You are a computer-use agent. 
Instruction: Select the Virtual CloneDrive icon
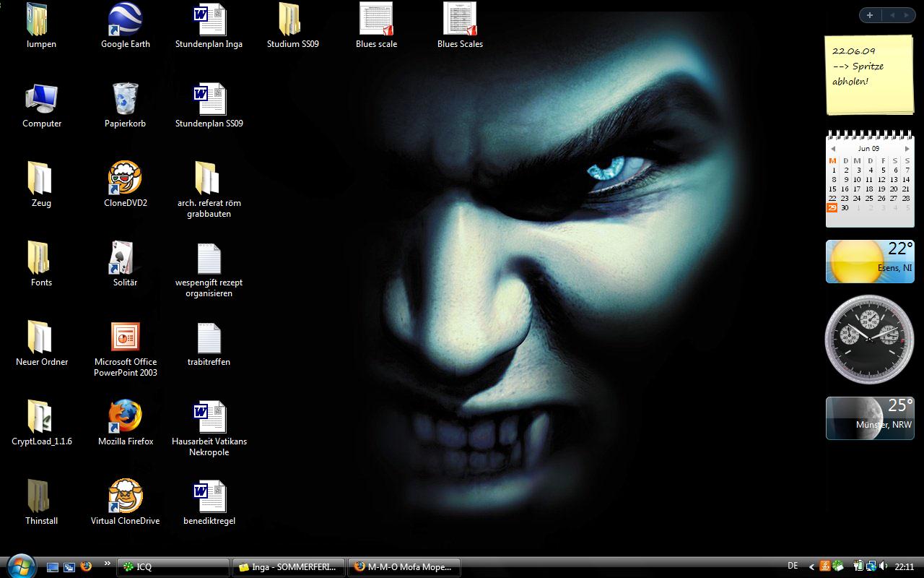(x=125, y=497)
